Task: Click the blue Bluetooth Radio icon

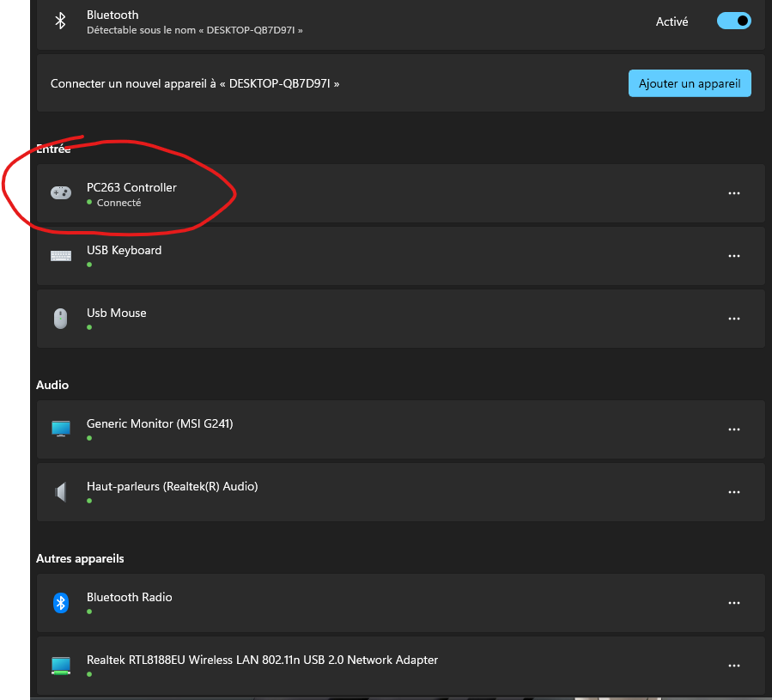Action: pyautogui.click(x=61, y=602)
